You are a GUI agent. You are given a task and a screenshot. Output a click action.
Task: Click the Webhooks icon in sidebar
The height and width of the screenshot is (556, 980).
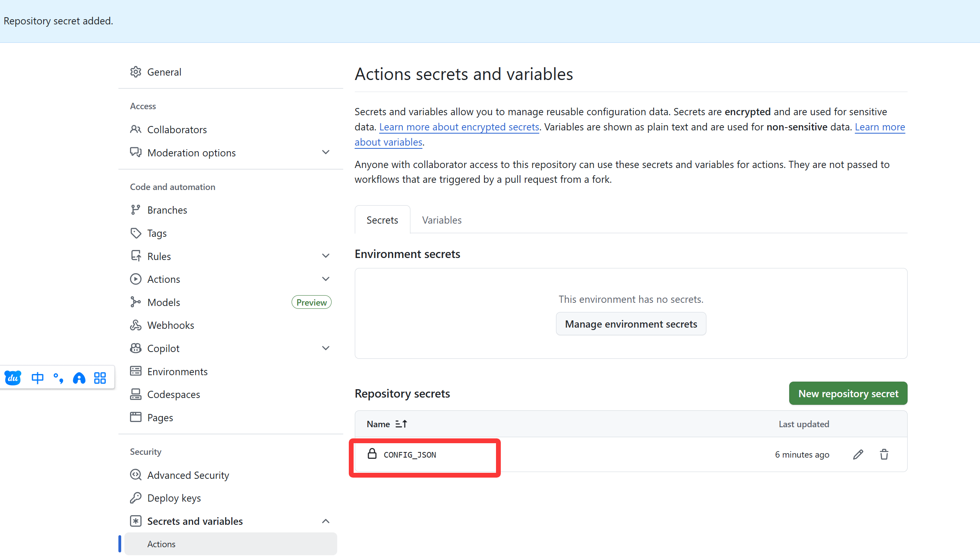click(136, 325)
